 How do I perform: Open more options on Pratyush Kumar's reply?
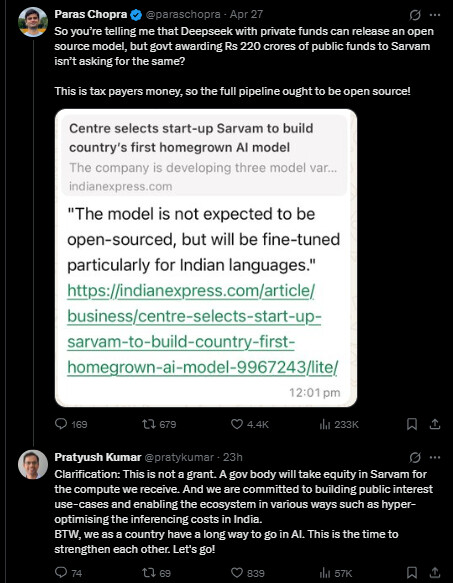435,457
